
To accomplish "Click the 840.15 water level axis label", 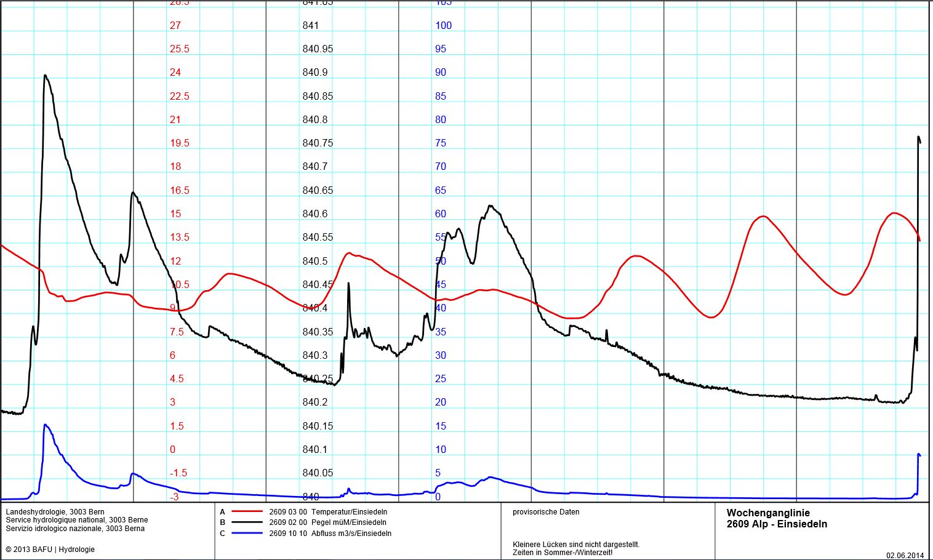I will pyautogui.click(x=318, y=426).
